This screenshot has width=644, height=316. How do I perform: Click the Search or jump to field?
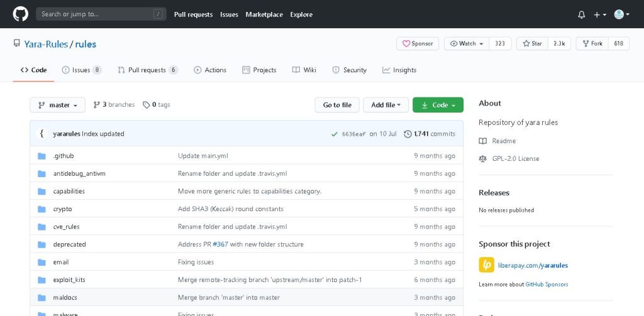pyautogui.click(x=101, y=14)
